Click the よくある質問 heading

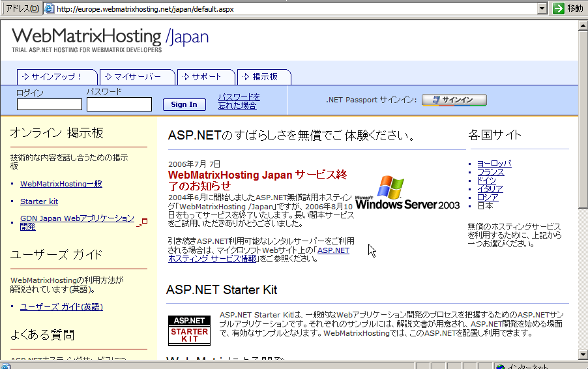point(42,334)
